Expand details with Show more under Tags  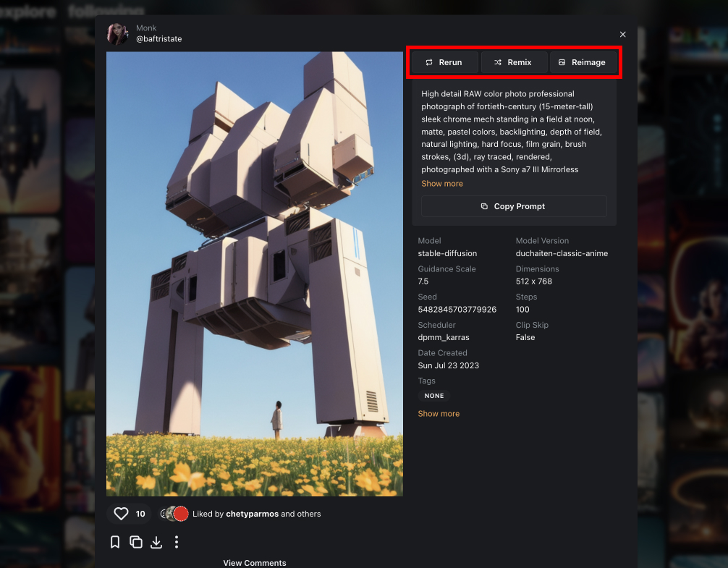(x=439, y=414)
